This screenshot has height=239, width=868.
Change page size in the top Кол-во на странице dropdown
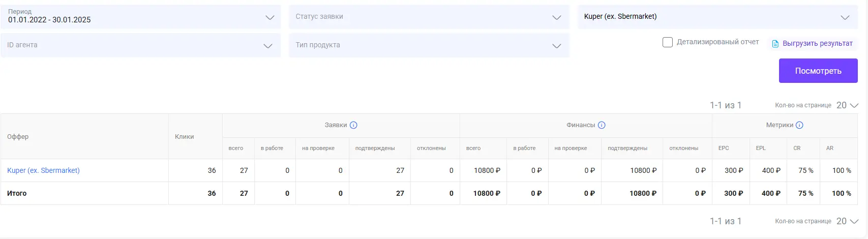tap(847, 105)
